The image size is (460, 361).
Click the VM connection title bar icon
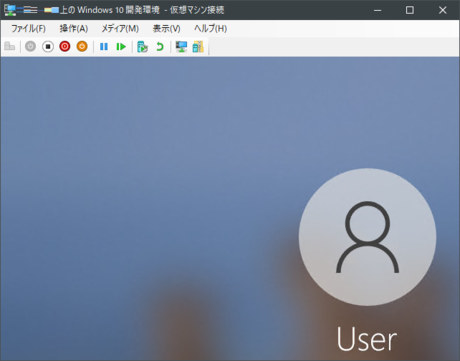click(10, 10)
